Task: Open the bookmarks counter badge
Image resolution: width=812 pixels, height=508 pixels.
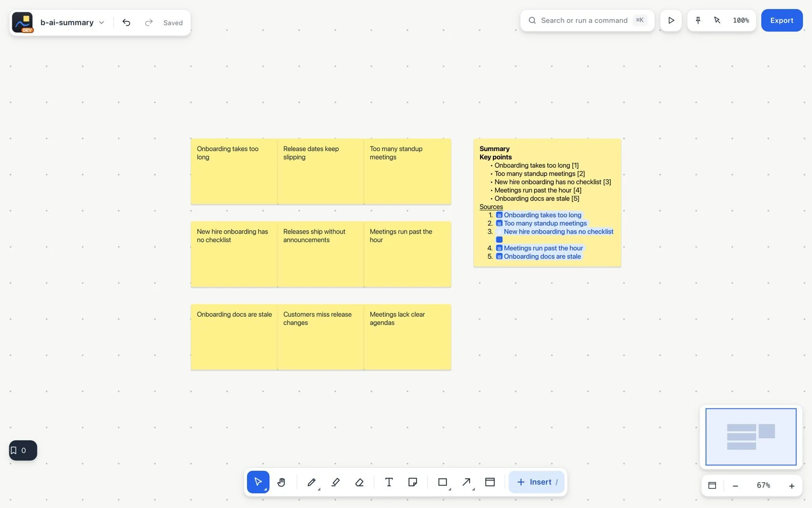Action: point(23,450)
